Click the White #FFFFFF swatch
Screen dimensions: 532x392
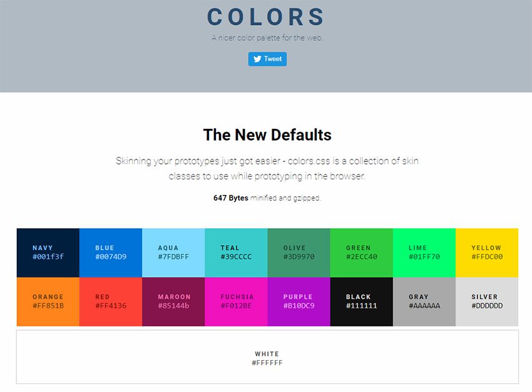click(x=267, y=357)
